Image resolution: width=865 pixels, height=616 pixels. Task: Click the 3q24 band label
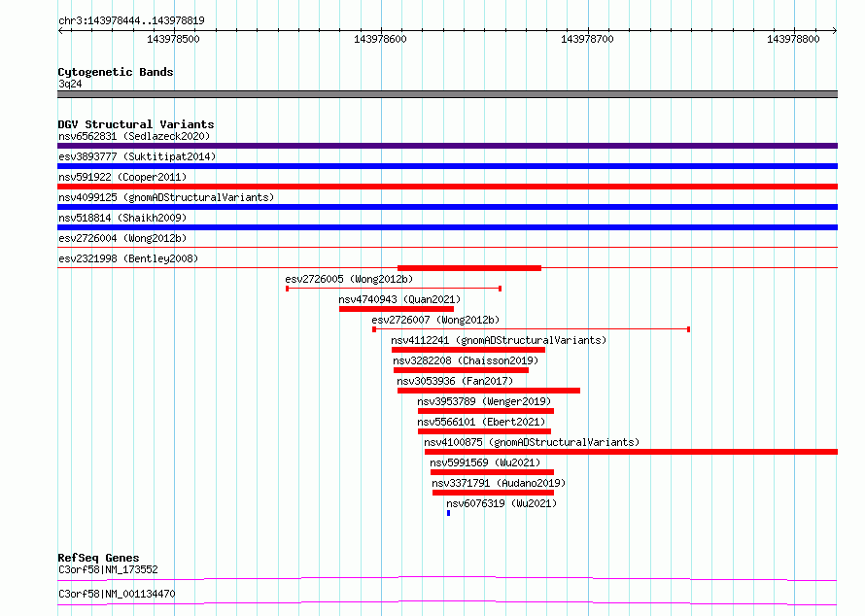pyautogui.click(x=70, y=84)
